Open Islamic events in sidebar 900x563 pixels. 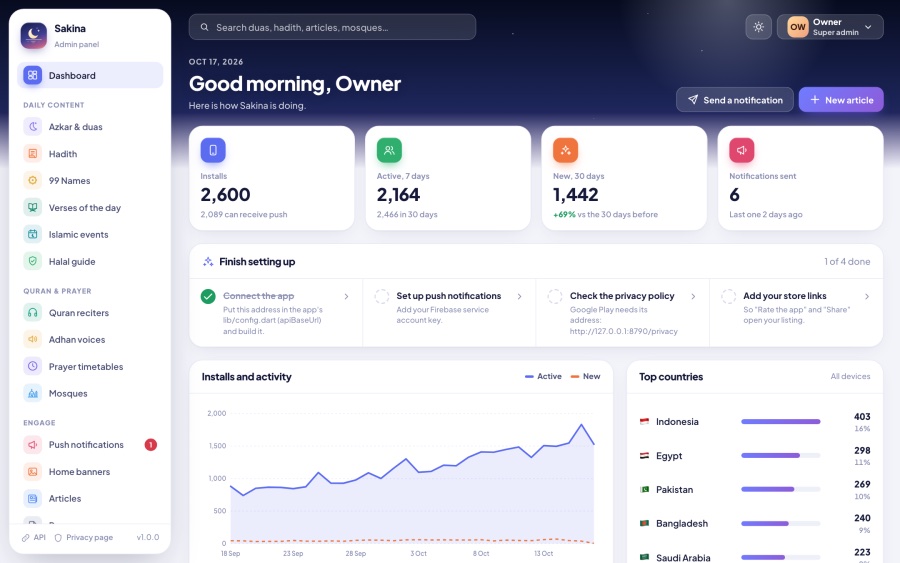point(90,235)
